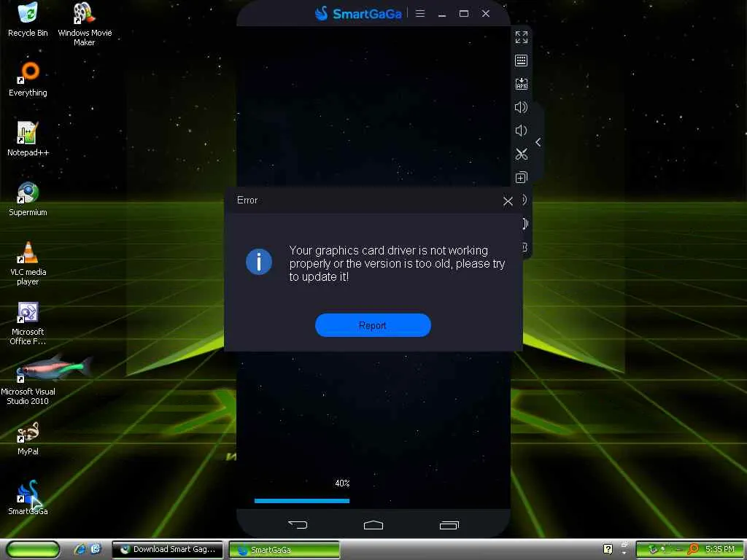
Task: Click the green Start button
Action: 33,550
